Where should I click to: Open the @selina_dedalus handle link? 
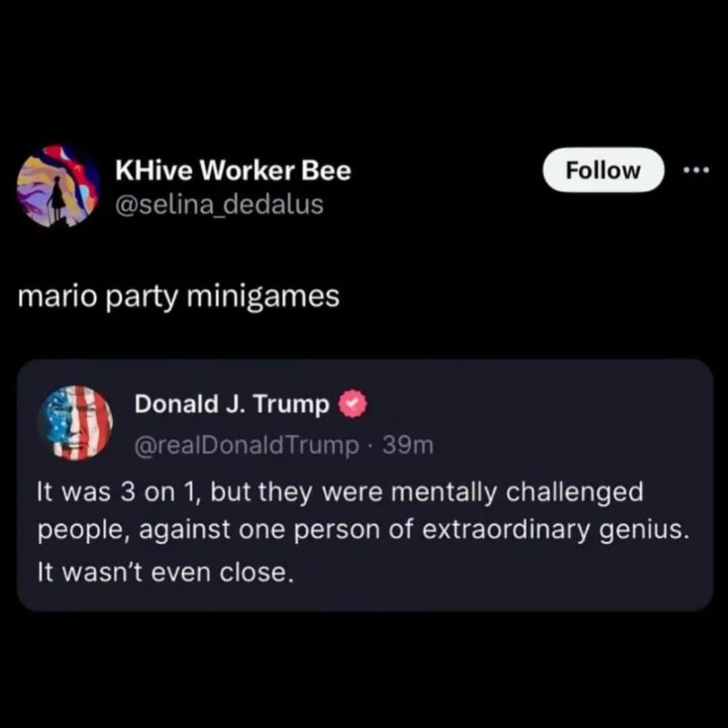[x=219, y=204]
